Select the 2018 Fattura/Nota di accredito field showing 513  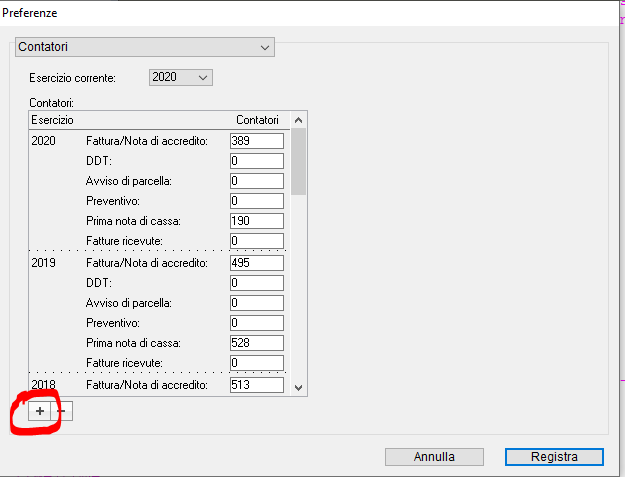(x=257, y=385)
